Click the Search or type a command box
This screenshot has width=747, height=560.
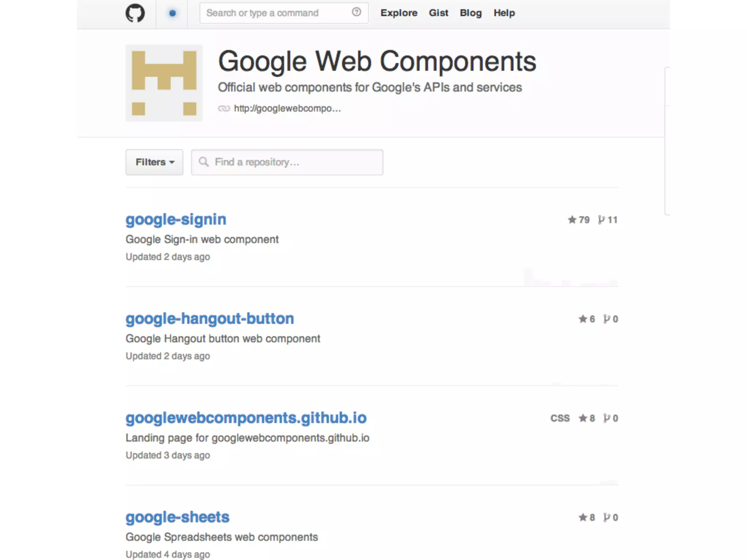point(275,13)
